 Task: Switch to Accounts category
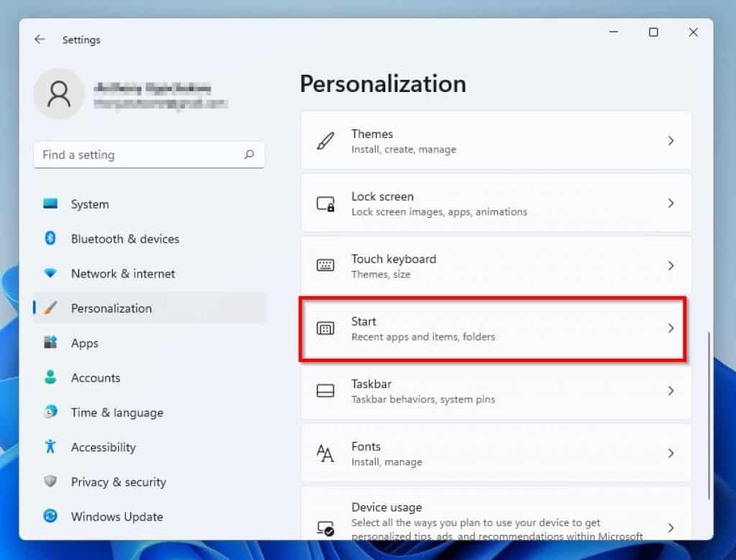coord(149,377)
